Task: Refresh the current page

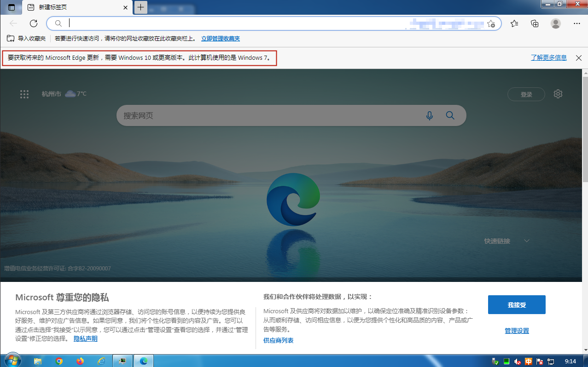Action: tap(34, 23)
